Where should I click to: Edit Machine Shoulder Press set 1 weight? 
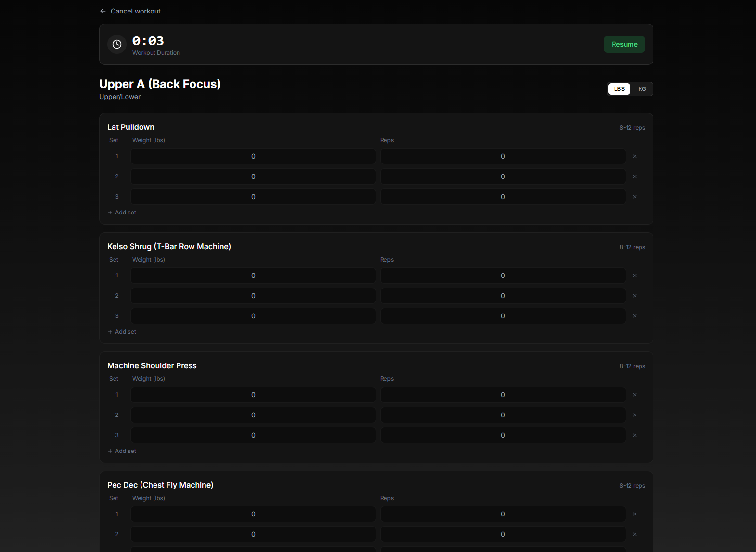pos(253,395)
